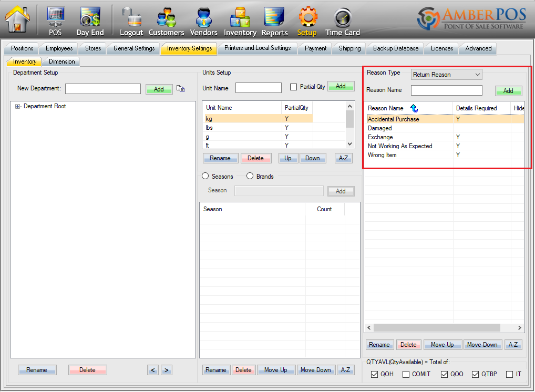Click Add next to Reason Name
The image size is (535, 392).
[508, 91]
